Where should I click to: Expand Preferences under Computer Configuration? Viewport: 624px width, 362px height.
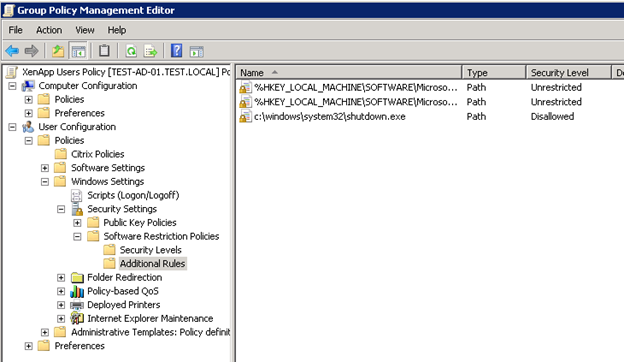click(x=28, y=113)
